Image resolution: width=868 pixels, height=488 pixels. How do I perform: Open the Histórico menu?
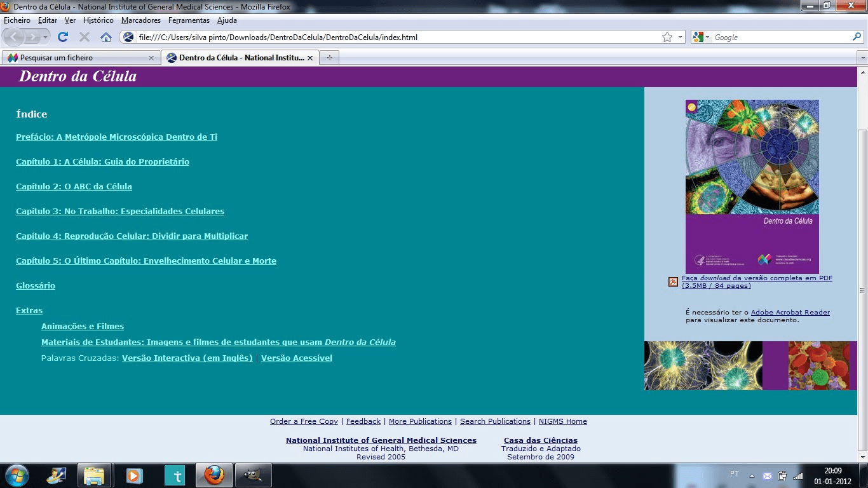coord(98,20)
